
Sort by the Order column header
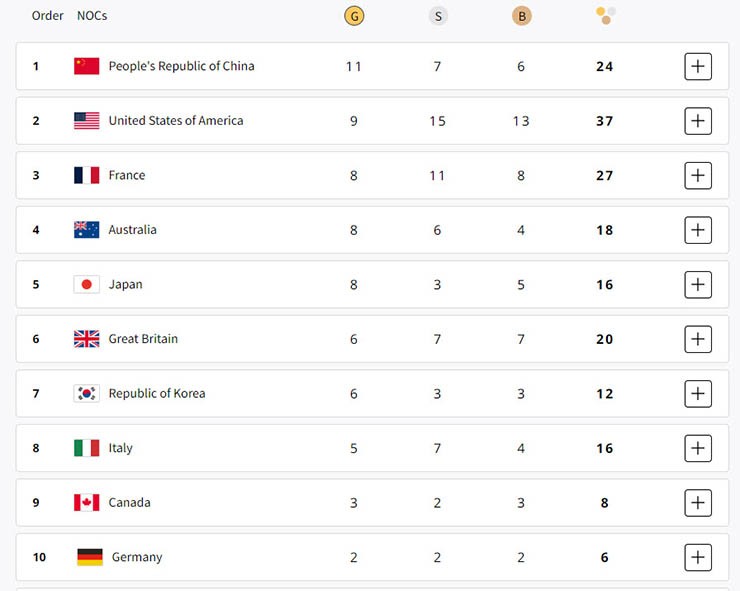click(48, 16)
